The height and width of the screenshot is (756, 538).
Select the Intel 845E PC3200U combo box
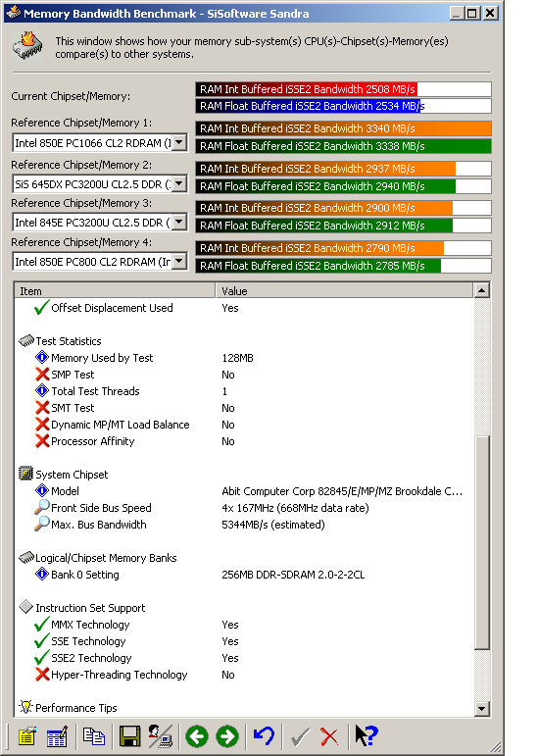pos(100,222)
